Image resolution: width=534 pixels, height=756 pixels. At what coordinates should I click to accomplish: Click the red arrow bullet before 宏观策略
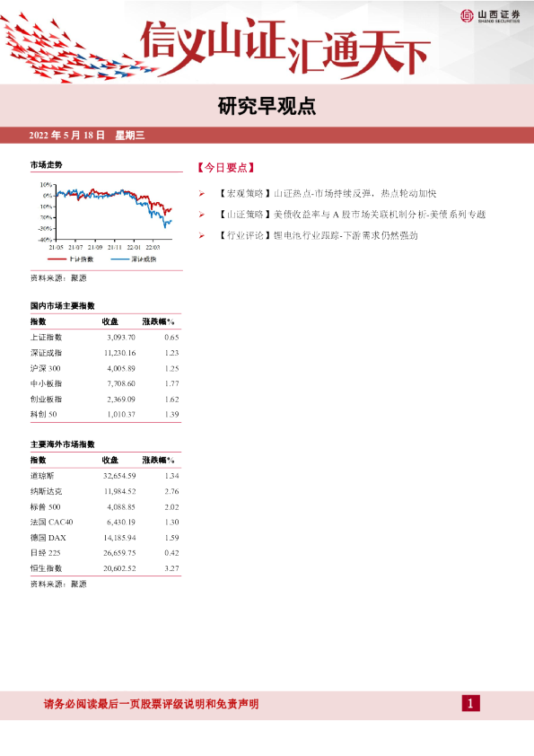(x=202, y=194)
